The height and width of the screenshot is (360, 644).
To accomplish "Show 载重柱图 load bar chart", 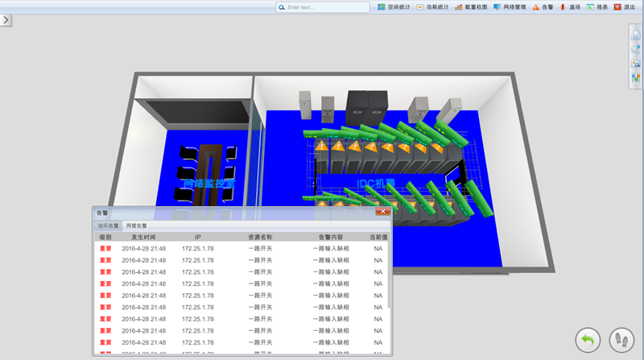I will pos(471,7).
